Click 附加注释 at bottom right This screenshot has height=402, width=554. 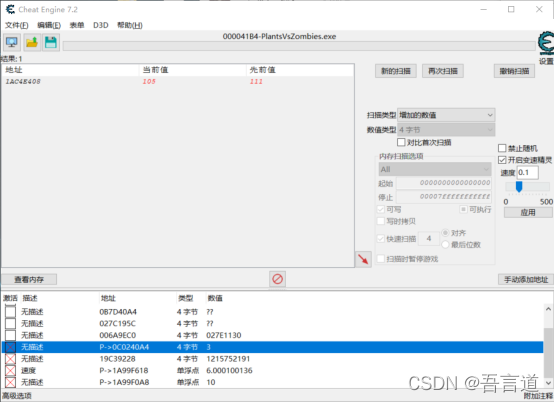coord(538,396)
